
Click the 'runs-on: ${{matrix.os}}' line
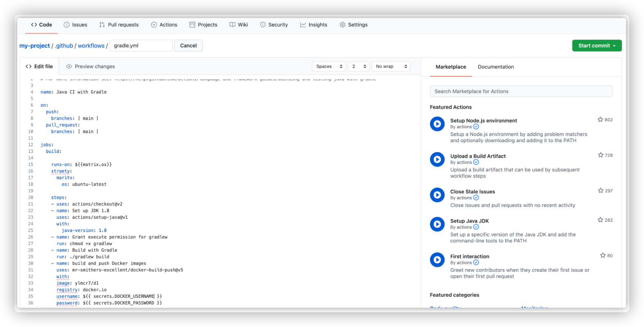pos(81,165)
